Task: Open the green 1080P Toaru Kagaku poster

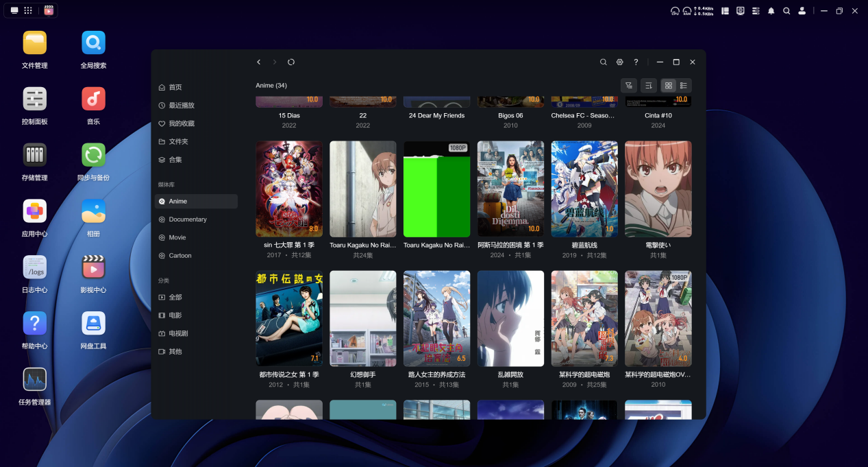Action: (437, 189)
